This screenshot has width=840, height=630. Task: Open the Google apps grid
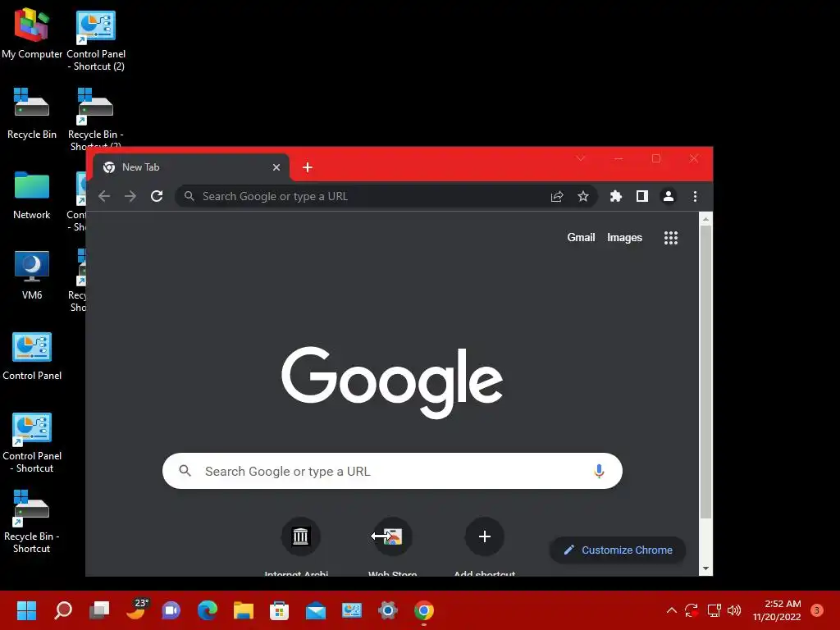point(671,238)
